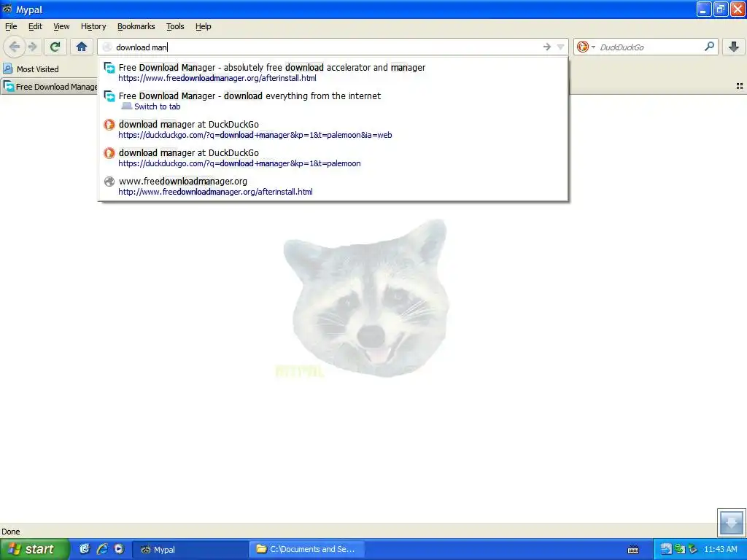747x560 pixels.
Task: Click the on-screen keyboard taskbar icon
Action: [633, 550]
